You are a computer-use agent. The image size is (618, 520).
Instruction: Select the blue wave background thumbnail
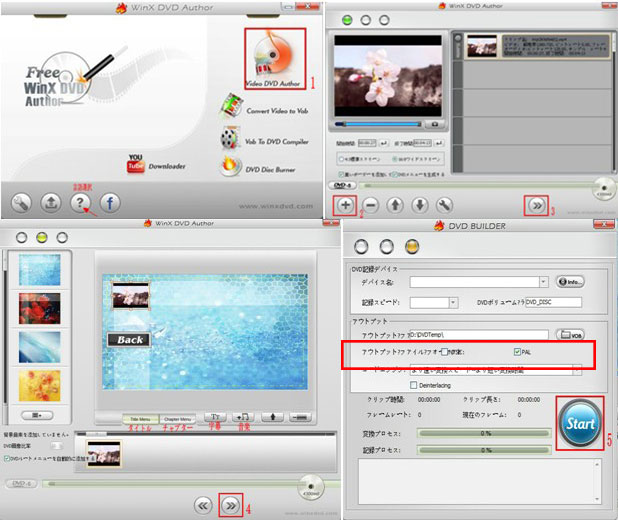(39, 347)
